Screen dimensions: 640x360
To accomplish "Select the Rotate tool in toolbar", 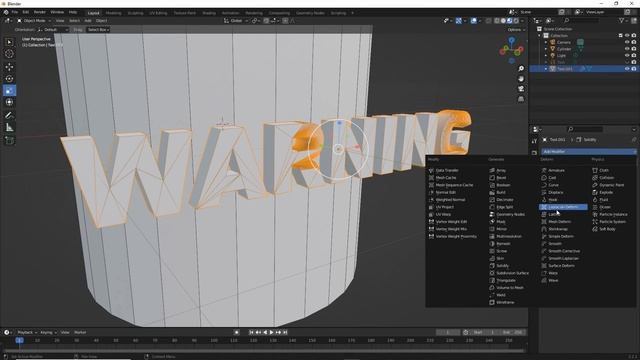I will tap(9, 79).
